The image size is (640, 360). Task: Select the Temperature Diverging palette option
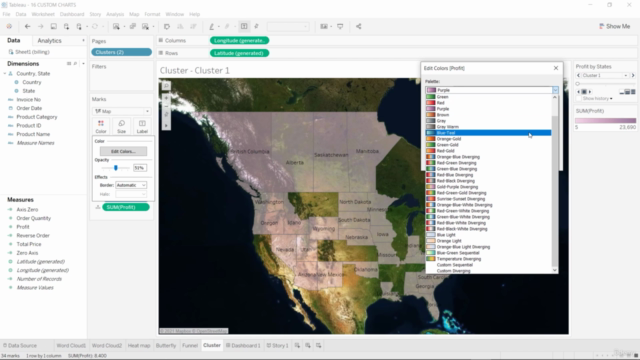tap(488, 259)
